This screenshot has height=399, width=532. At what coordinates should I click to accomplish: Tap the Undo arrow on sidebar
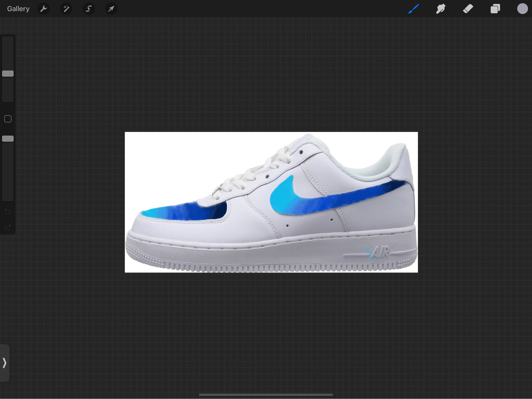click(x=8, y=211)
